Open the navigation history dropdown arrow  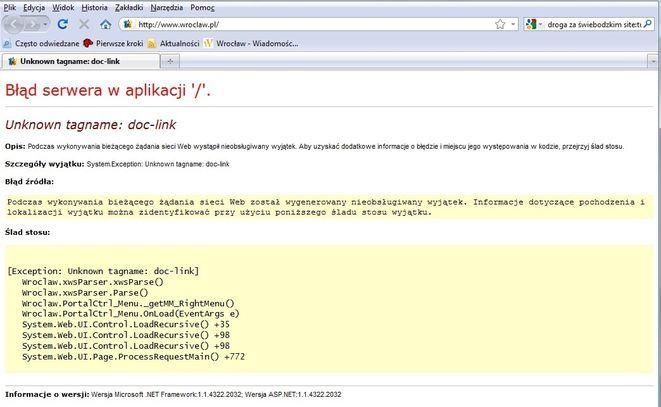click(x=46, y=24)
